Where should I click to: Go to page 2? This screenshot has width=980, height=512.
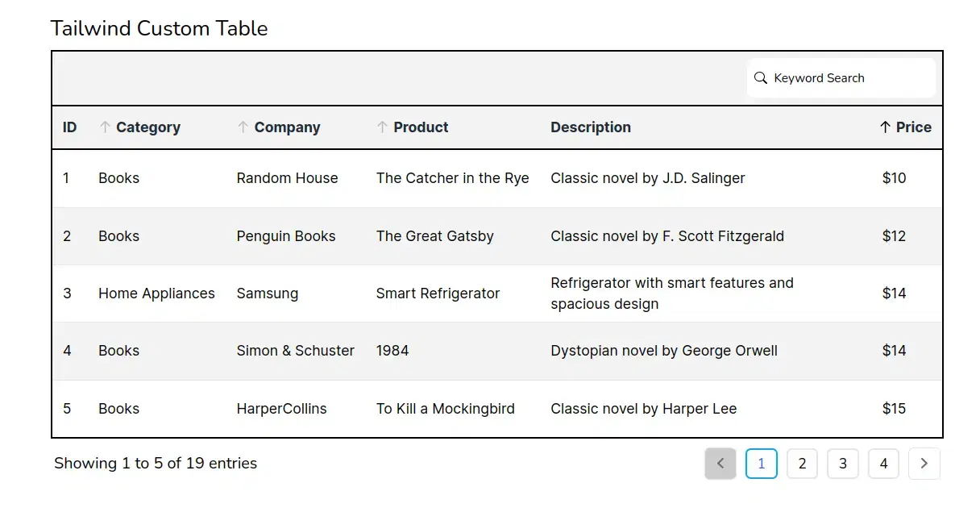point(802,464)
